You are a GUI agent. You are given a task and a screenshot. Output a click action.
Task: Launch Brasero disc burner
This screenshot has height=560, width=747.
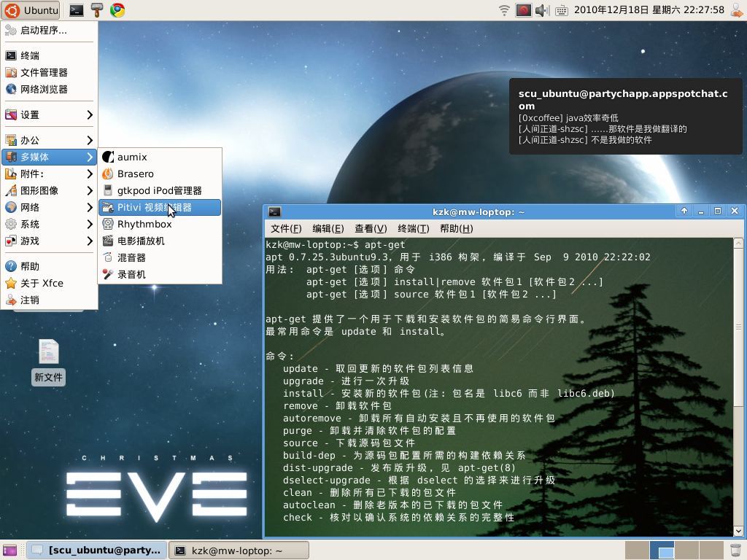click(x=160, y=174)
